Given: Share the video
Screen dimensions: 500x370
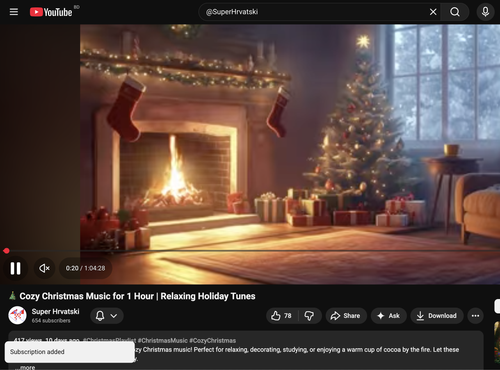Looking at the screenshot, I should 346,316.
